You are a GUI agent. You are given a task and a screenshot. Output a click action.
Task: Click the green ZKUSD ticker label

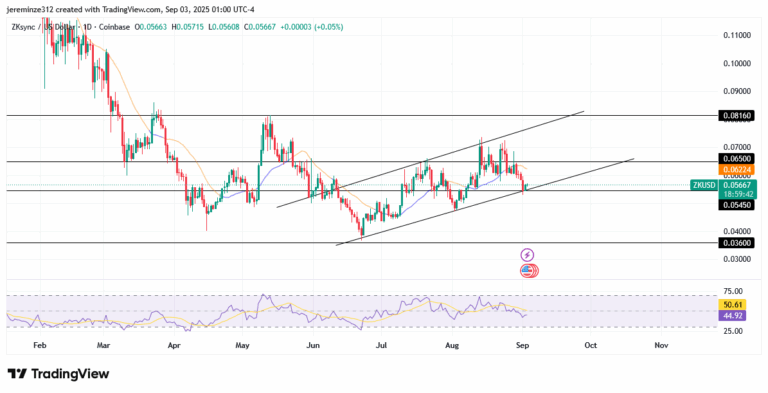704,185
